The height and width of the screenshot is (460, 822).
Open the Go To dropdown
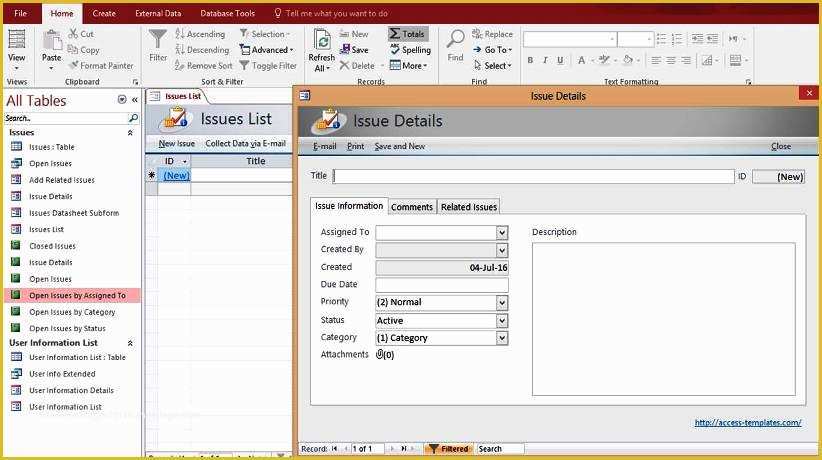(x=492, y=50)
